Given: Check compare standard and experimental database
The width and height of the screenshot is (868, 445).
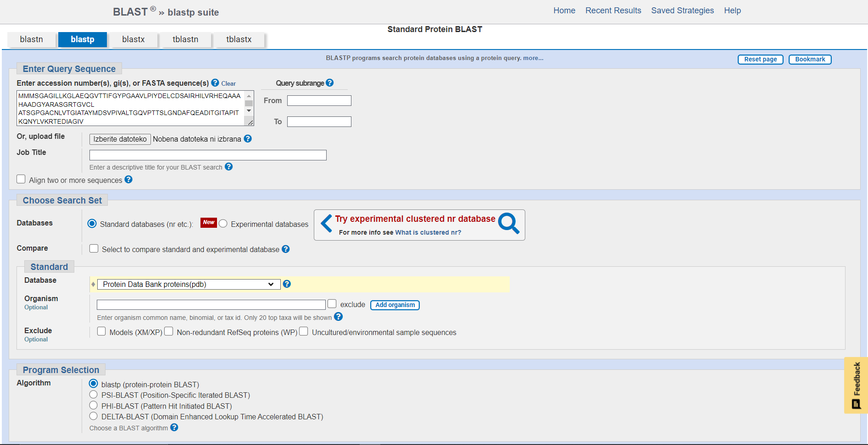Looking at the screenshot, I should (94, 248).
